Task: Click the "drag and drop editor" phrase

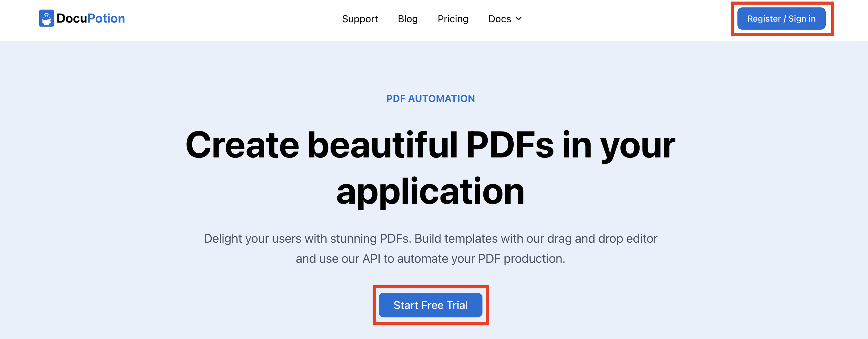Action: [x=602, y=239]
